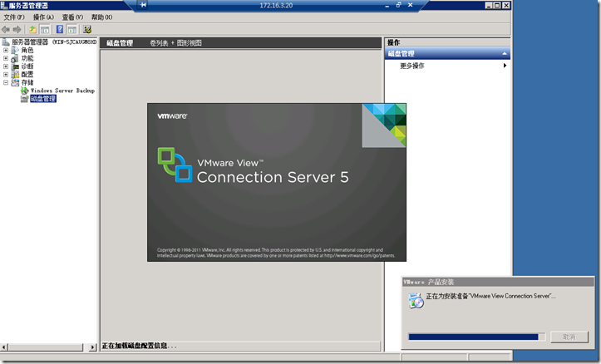The image size is (601, 364).
Task: Select the 诊断 tree item label
Action: click(27, 66)
